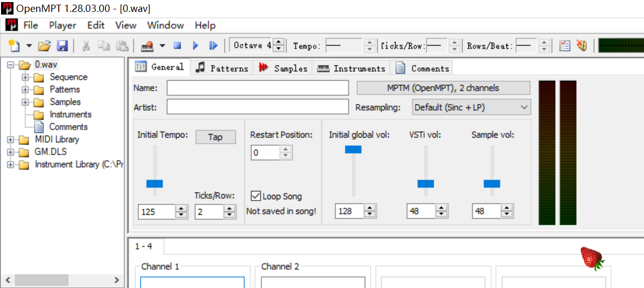Click the Artist input field
Viewport: 644px width, 288px height.
click(258, 107)
